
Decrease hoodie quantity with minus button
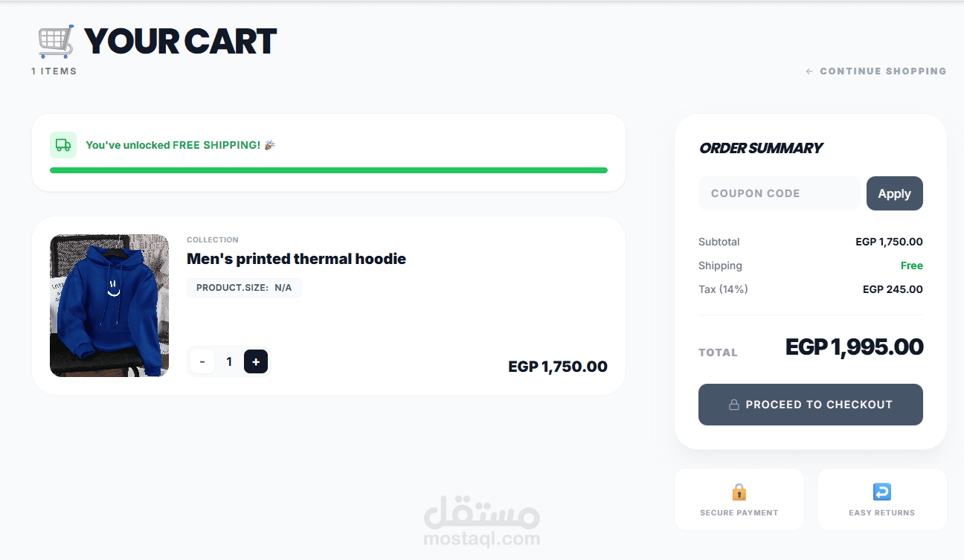click(x=202, y=361)
